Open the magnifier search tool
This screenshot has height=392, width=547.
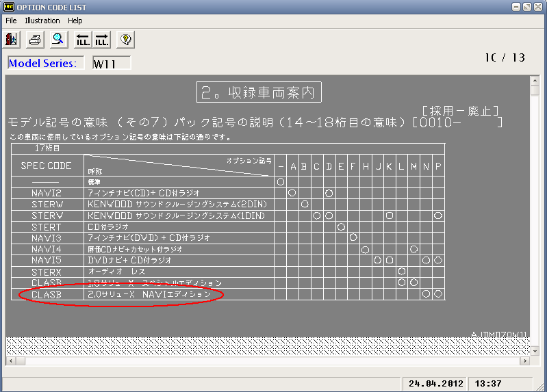click(x=58, y=40)
